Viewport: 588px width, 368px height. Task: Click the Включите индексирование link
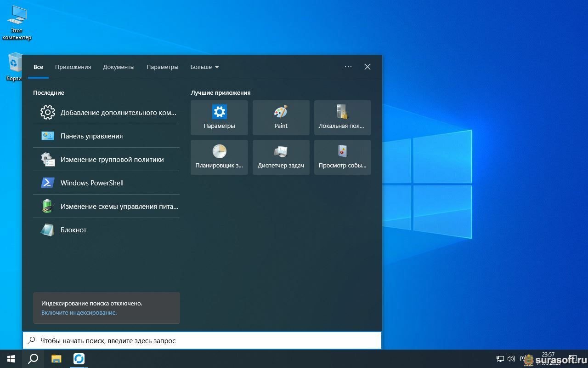79,312
